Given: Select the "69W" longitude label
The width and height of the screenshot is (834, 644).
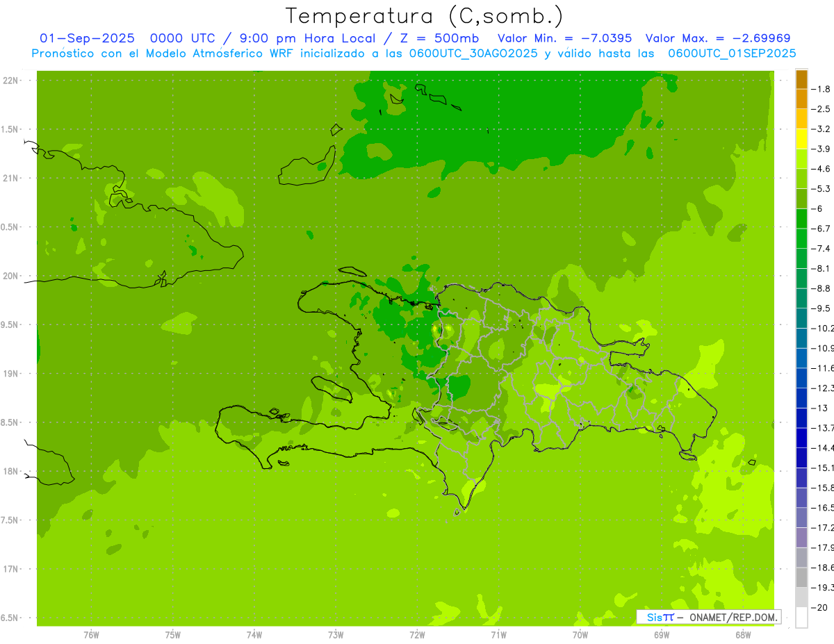Looking at the screenshot, I should click(662, 635).
